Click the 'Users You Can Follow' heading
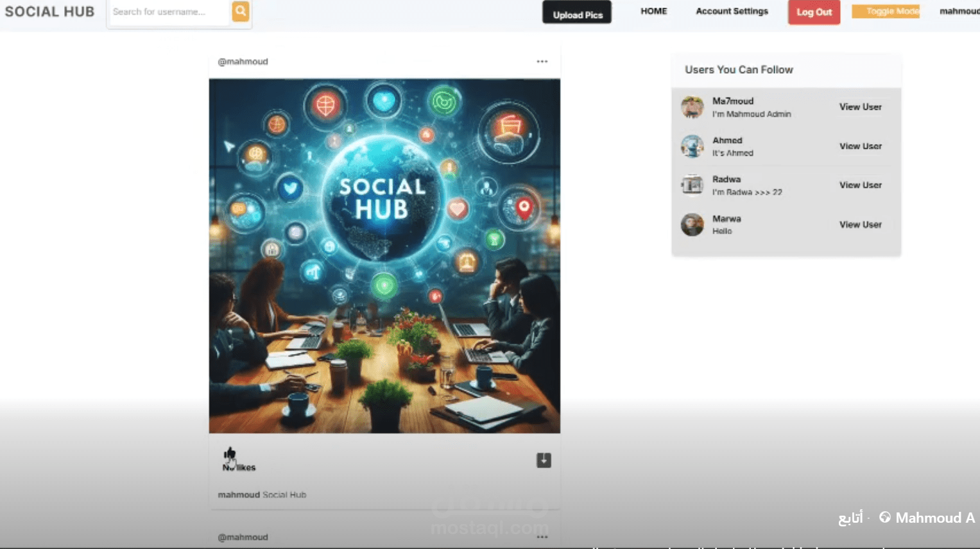Image resolution: width=980 pixels, height=549 pixels. click(x=739, y=70)
